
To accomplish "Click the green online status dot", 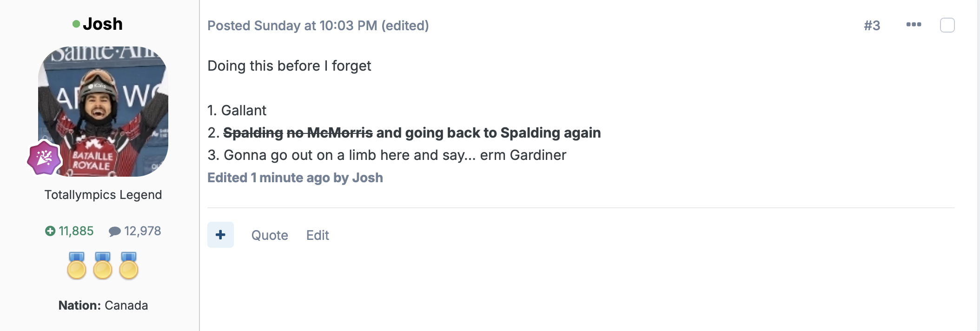I will [76, 24].
